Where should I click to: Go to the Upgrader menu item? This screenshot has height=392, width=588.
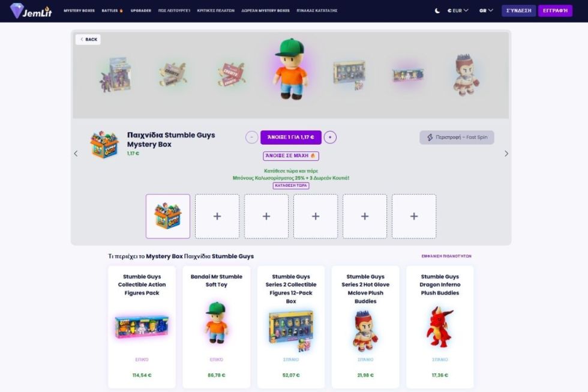[x=140, y=10]
